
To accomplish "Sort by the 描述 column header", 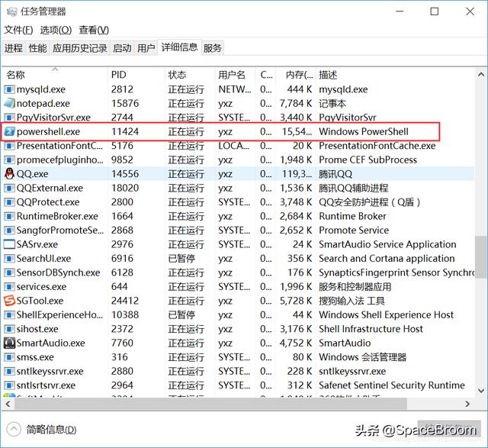I will (x=395, y=75).
